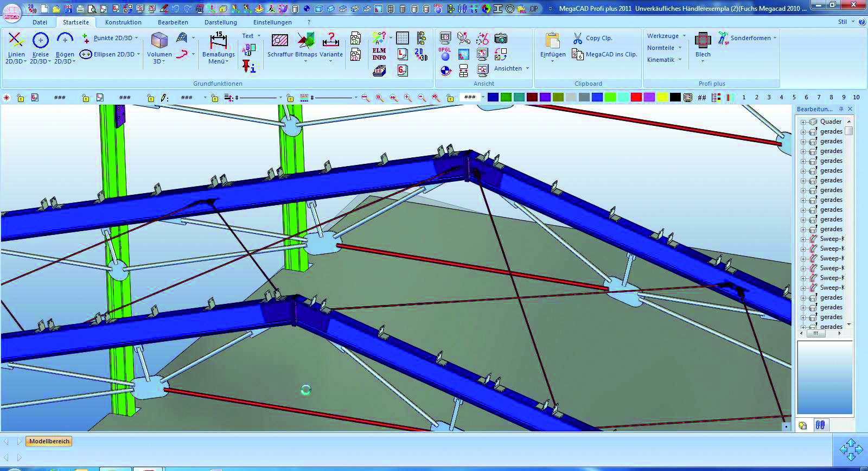Pick the red color swatch
The width and height of the screenshot is (868, 471).
tap(636, 97)
